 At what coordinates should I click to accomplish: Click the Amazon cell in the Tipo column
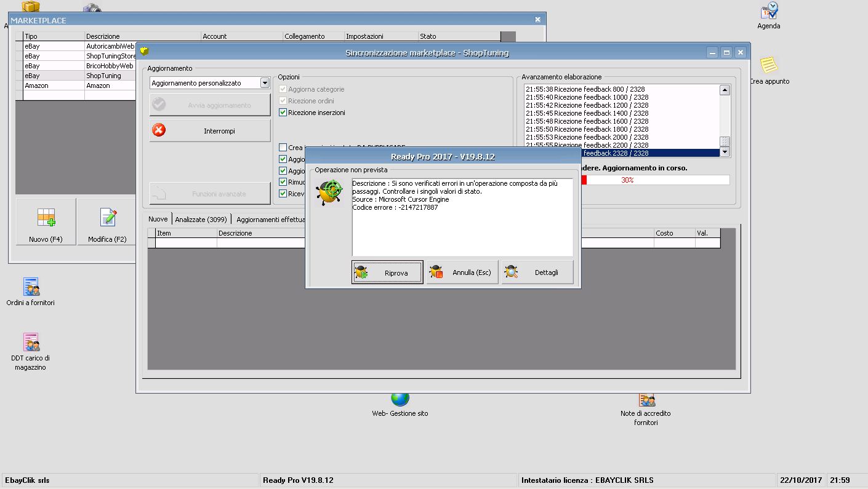54,85
